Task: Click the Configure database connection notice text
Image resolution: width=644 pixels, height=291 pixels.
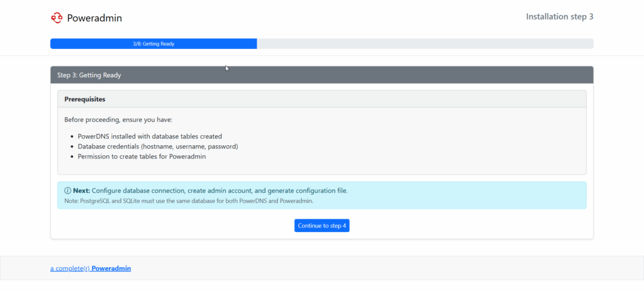Action: point(219,191)
